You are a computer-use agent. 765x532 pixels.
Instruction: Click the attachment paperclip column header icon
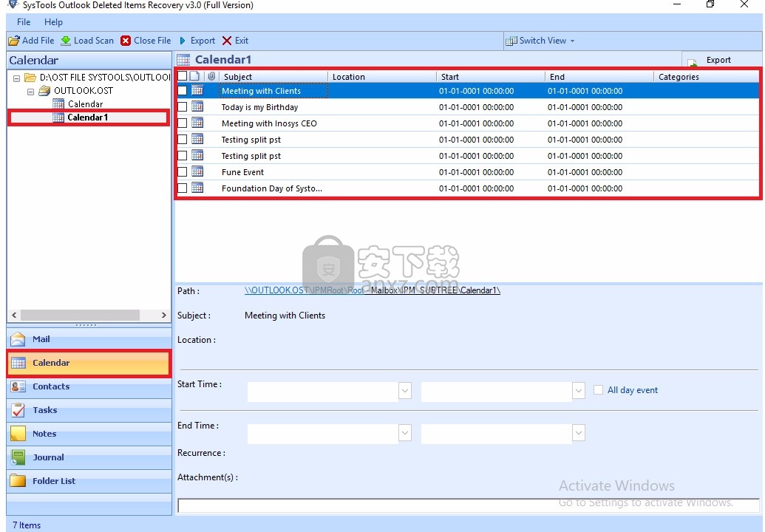coord(211,76)
